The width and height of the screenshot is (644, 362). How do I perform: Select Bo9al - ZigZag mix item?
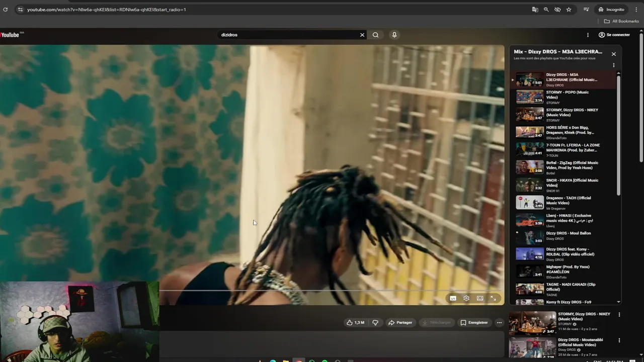pyautogui.click(x=562, y=167)
